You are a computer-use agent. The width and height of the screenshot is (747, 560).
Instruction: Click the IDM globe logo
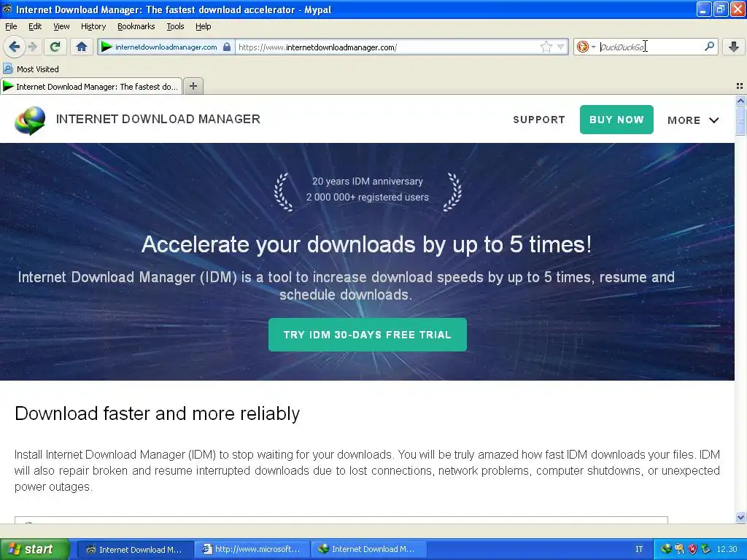point(30,120)
